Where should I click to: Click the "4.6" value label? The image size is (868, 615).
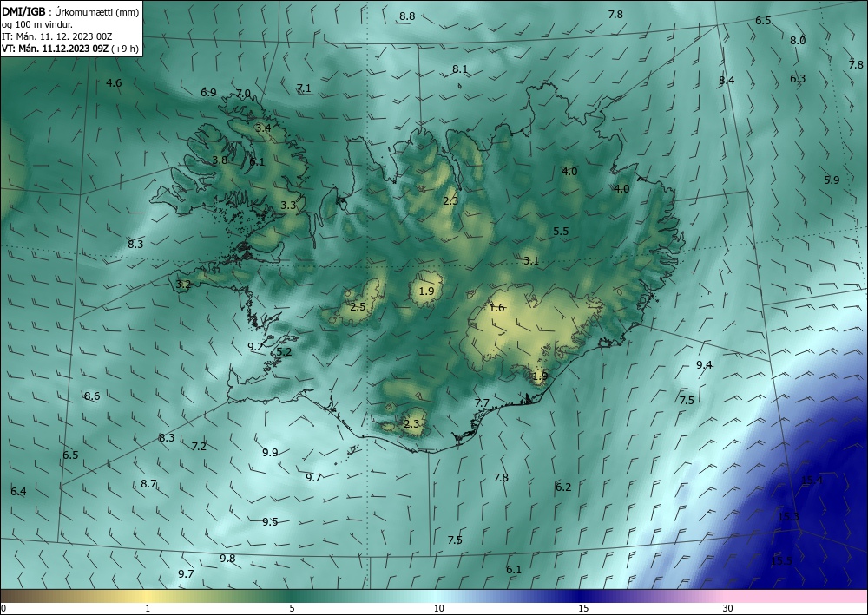114,83
